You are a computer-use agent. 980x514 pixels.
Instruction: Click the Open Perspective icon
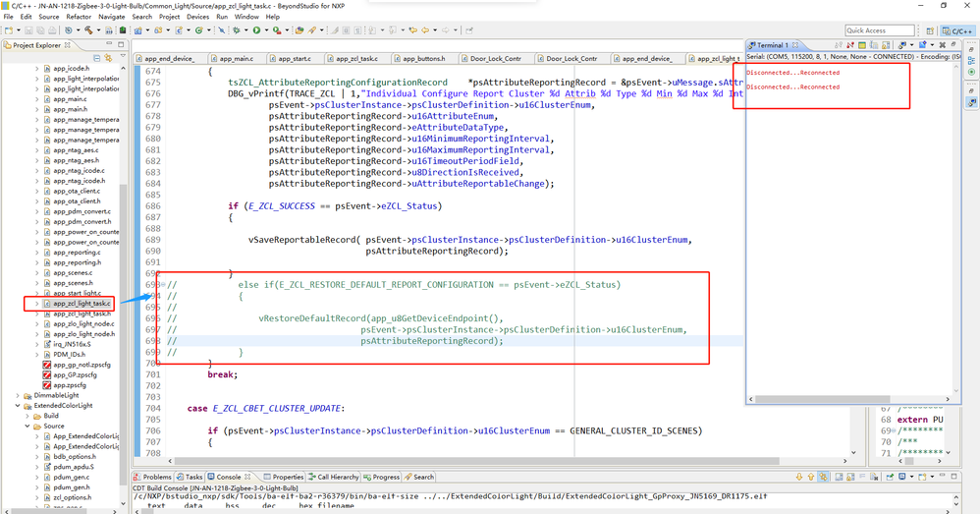[930, 30]
